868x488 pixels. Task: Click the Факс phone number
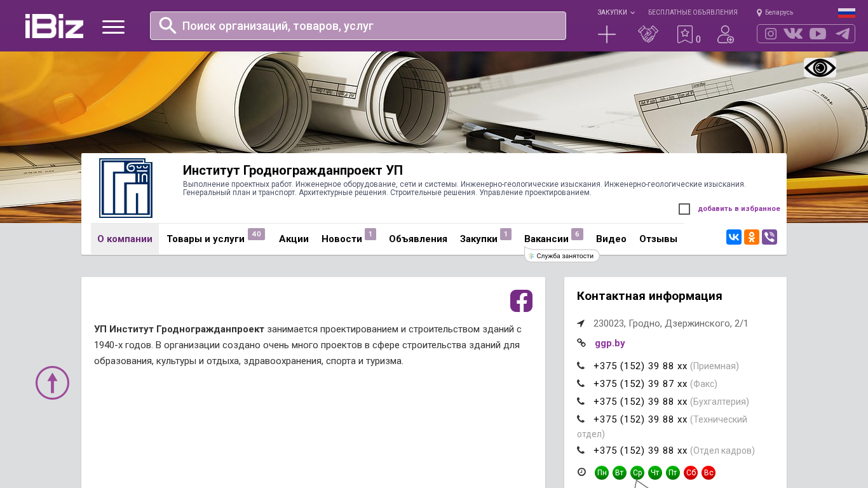click(x=641, y=384)
